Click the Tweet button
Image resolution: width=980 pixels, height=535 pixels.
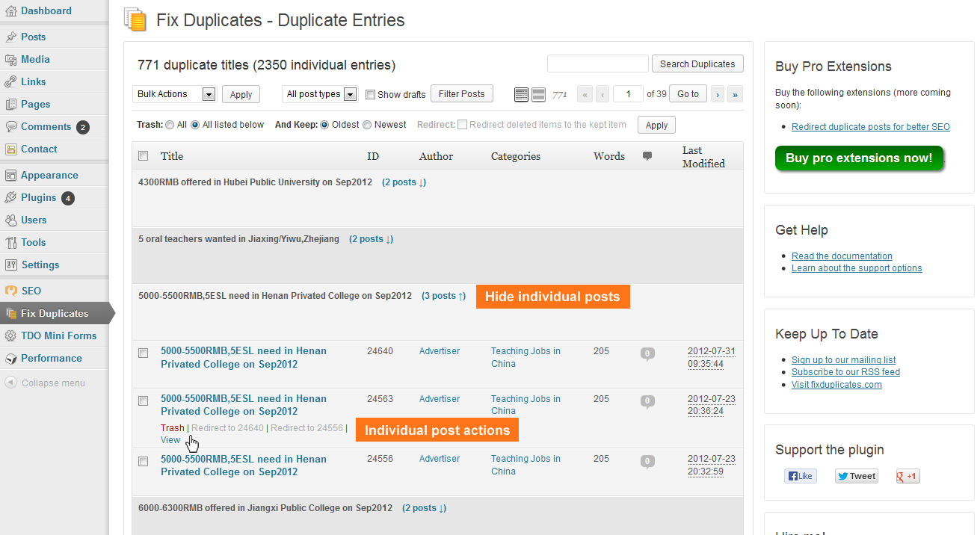856,476
